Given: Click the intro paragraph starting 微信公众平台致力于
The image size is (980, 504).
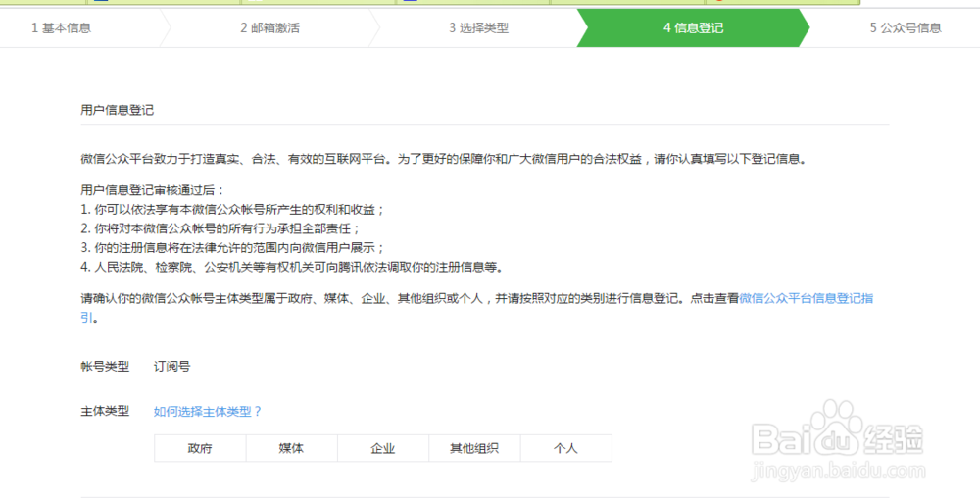Looking at the screenshot, I should click(444, 158).
